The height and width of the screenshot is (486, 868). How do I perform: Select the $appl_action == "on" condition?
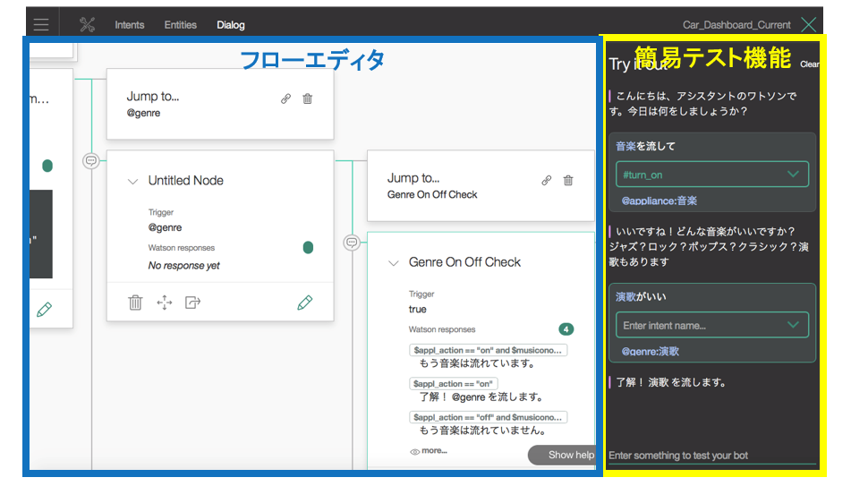(x=453, y=384)
